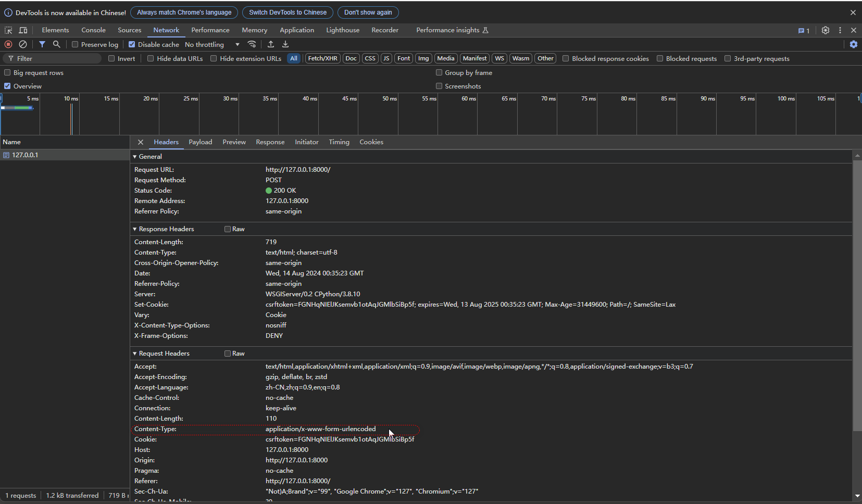The image size is (862, 504).
Task: Click into the Filter text field
Action: coord(52,58)
